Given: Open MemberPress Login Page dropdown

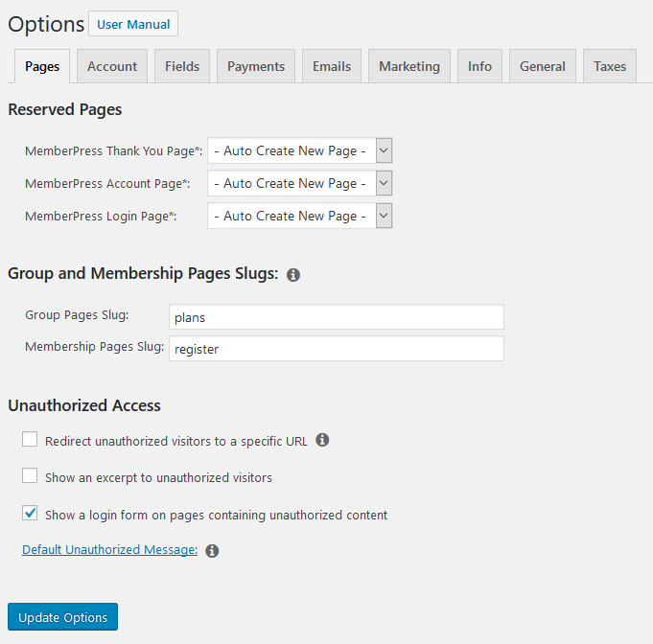Looking at the screenshot, I should 299,216.
